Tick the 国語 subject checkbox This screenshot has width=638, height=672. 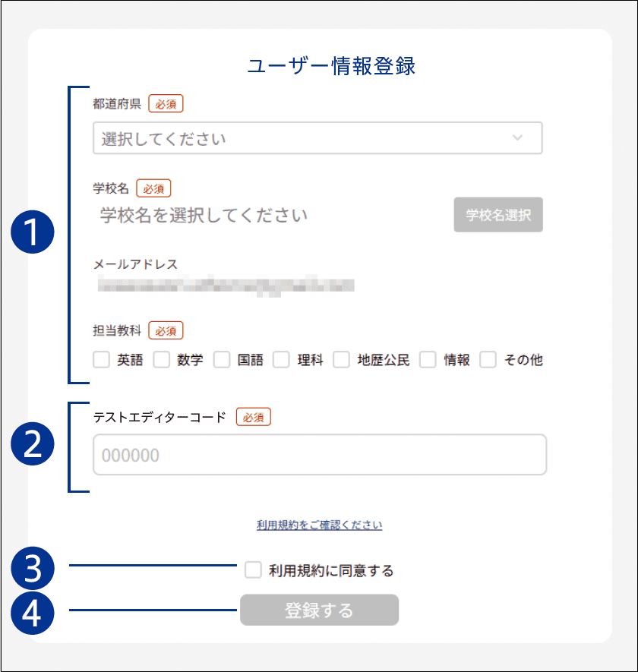[x=222, y=360]
